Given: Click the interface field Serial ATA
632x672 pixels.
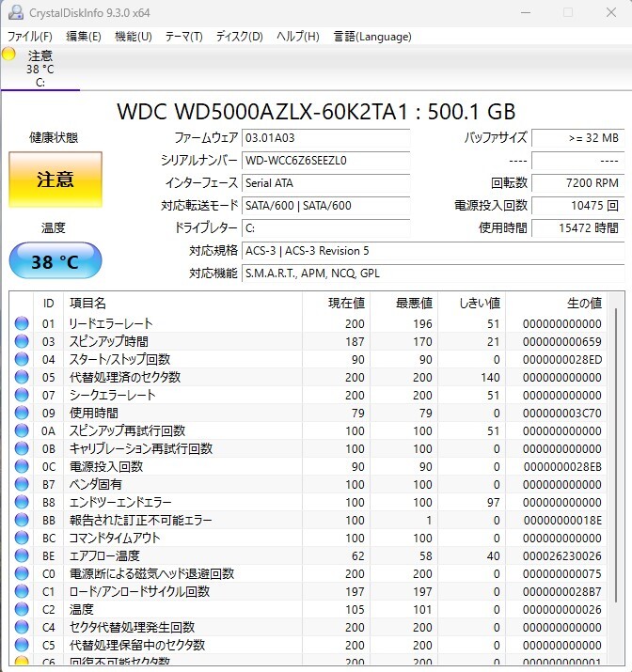Looking at the screenshot, I should click(325, 183).
